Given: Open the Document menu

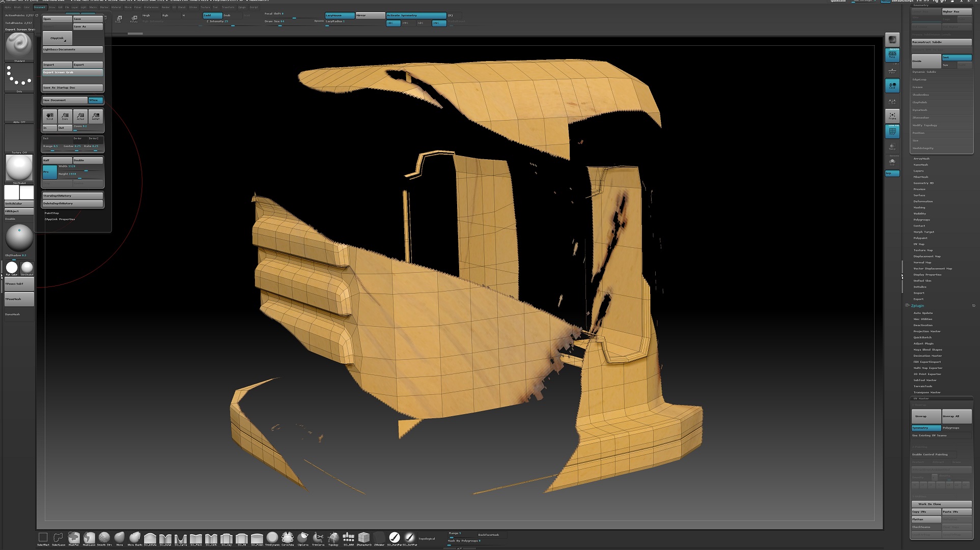Looking at the screenshot, I should coord(40,7).
